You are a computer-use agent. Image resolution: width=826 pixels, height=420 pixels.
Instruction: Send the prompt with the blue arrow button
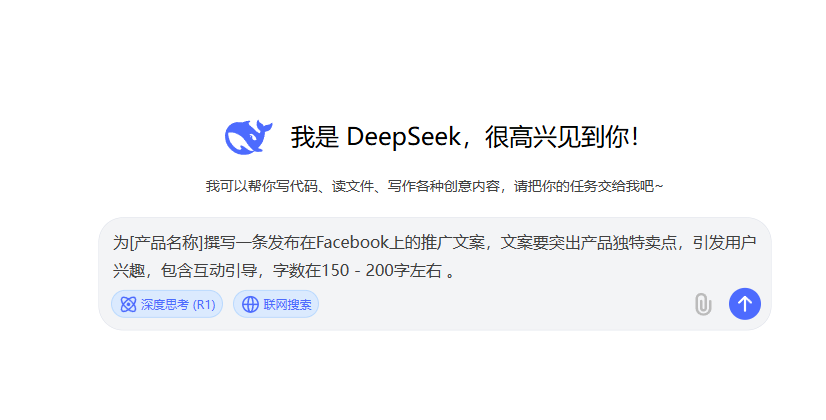point(744,304)
